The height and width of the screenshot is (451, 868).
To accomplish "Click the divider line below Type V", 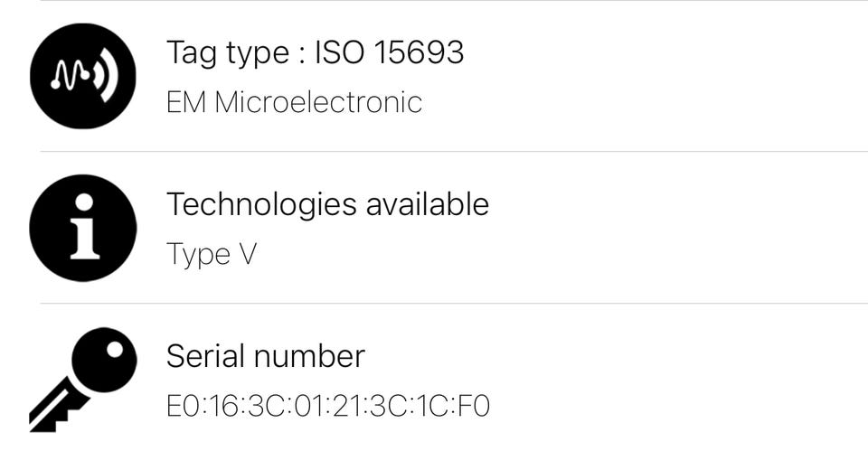I will pos(452,303).
